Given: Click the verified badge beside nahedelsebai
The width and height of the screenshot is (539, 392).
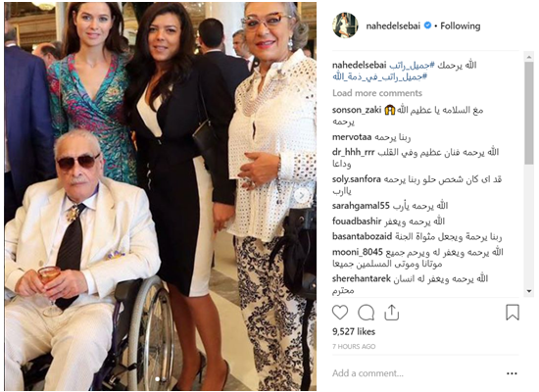Looking at the screenshot, I should coord(427,25).
